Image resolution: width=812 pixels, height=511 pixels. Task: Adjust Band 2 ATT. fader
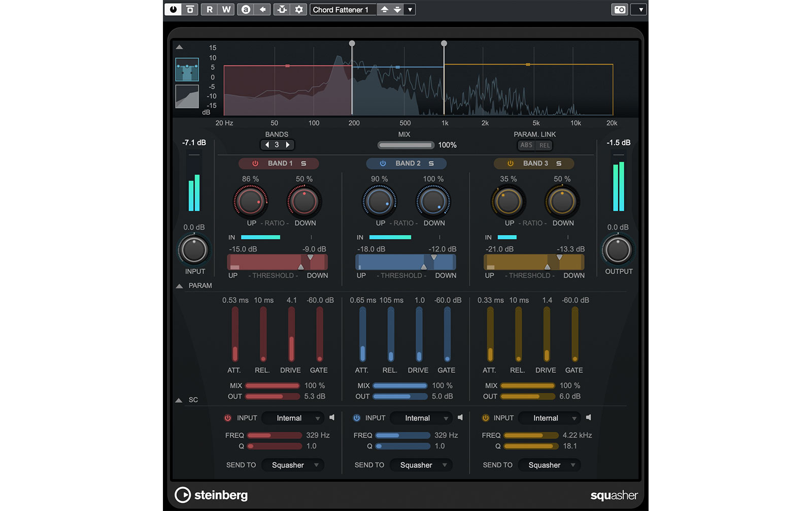(362, 334)
